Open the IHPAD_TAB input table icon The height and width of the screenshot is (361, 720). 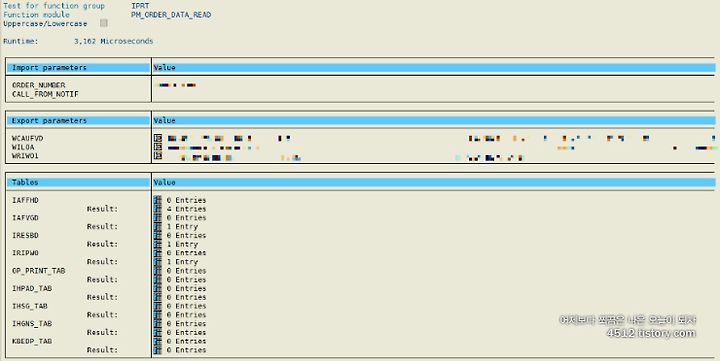158,288
